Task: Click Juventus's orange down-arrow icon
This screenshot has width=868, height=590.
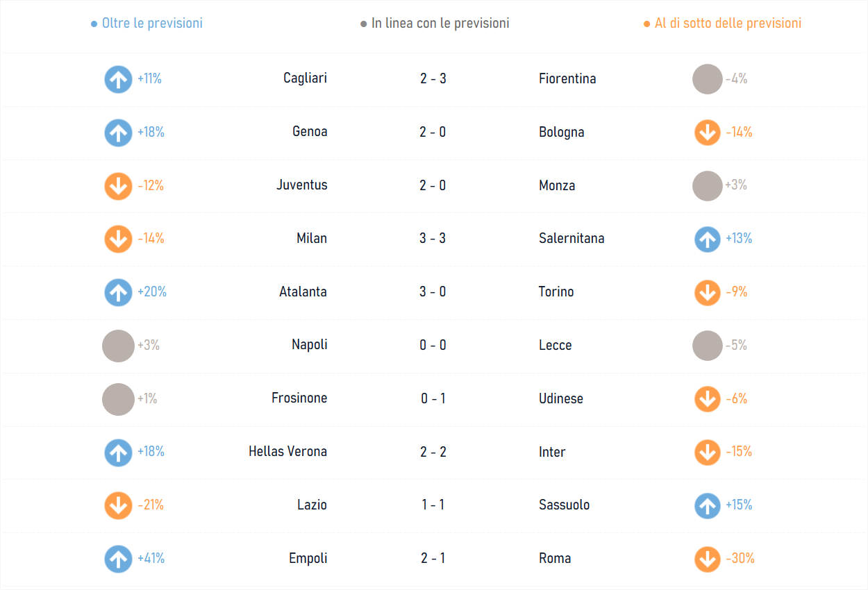Action: pyautogui.click(x=118, y=186)
